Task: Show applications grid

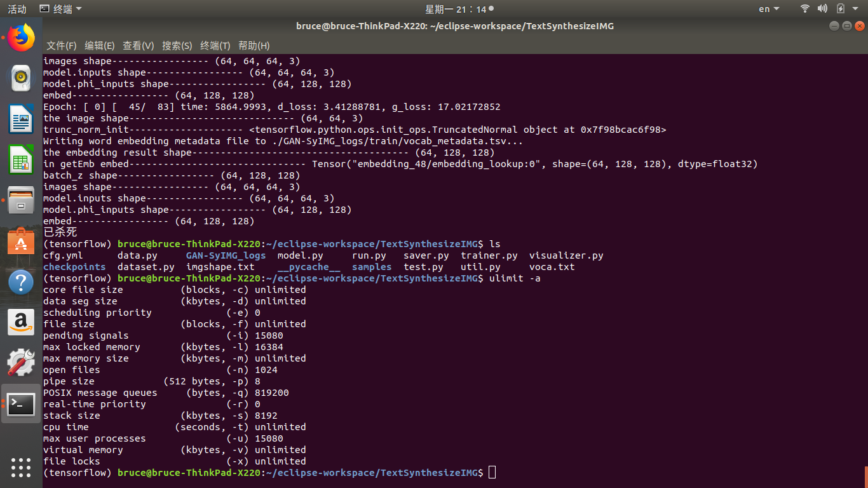Action: point(21,467)
